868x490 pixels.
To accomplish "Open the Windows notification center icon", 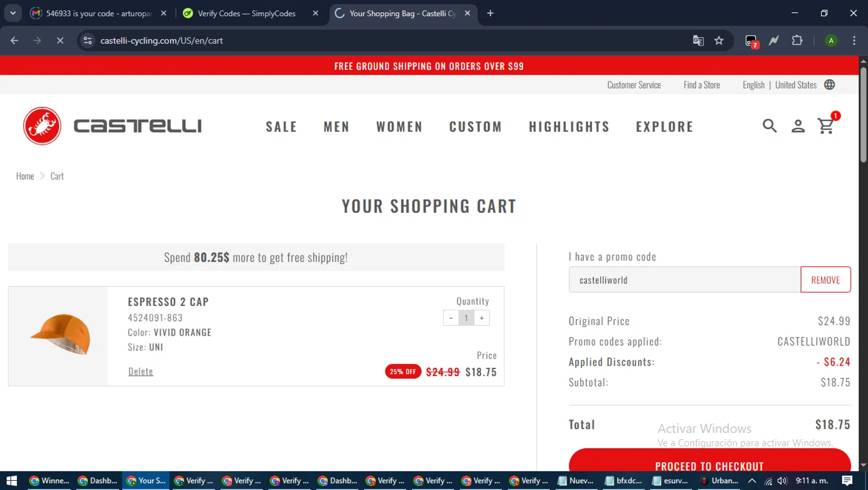I will 847,481.
